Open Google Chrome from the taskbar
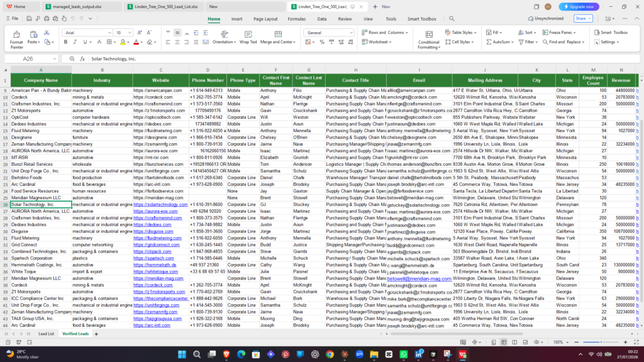This screenshot has width=644, height=362. pyautogui.click(x=330, y=354)
